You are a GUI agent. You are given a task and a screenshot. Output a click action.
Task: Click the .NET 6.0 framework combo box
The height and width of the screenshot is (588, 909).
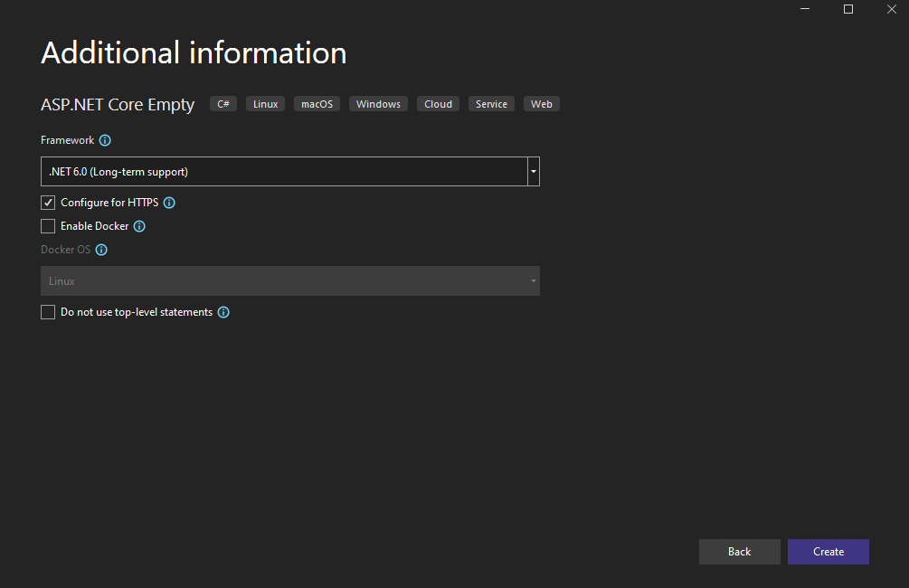click(284, 171)
